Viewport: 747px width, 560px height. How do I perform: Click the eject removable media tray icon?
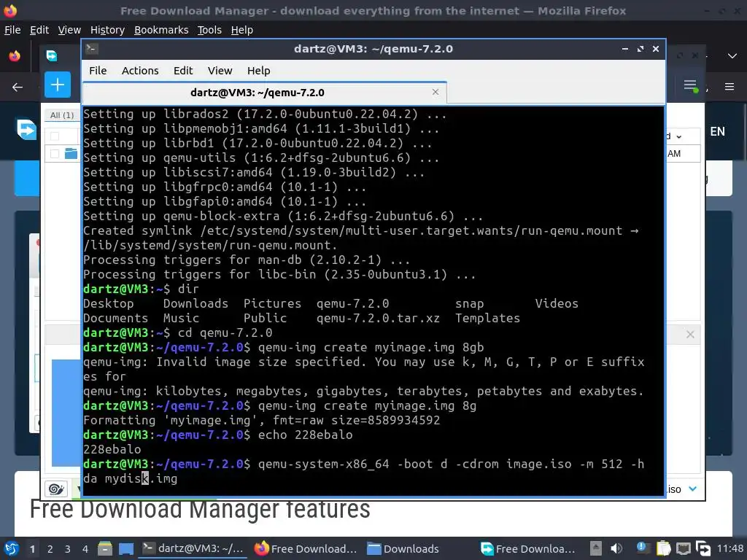[x=596, y=548]
